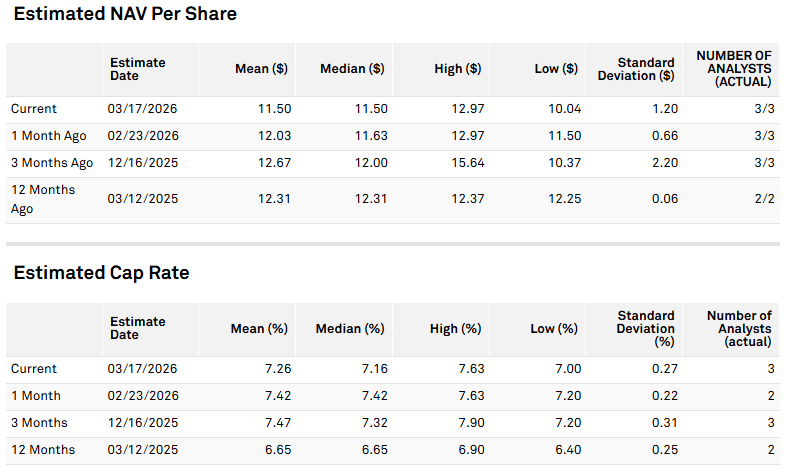Select the Standard Deviation ($) header
Image resolution: width=787 pixels, height=472 pixels.
[x=635, y=69]
